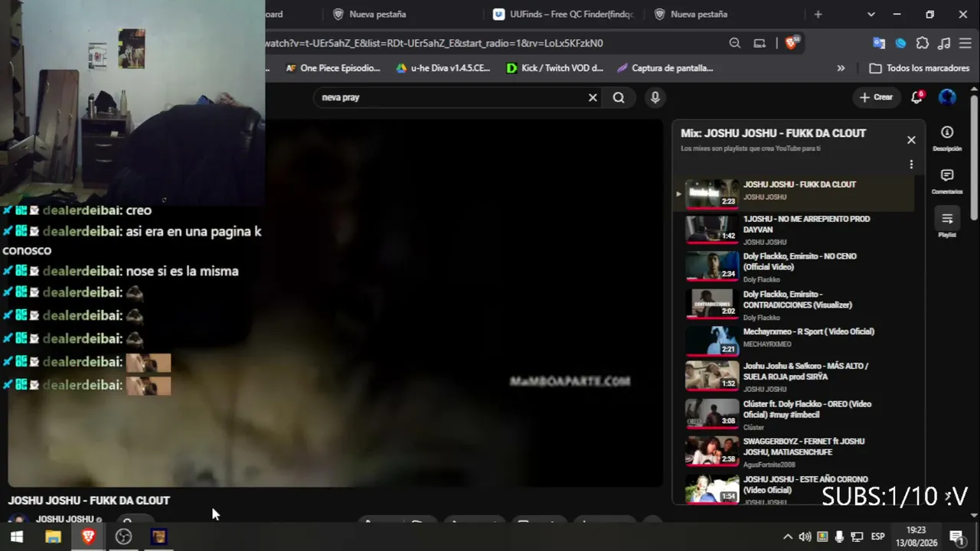Play the CONTRADICCIONES (Visualizer) thumbnail
Screen dimensions: 980x551
pyautogui.click(x=712, y=303)
